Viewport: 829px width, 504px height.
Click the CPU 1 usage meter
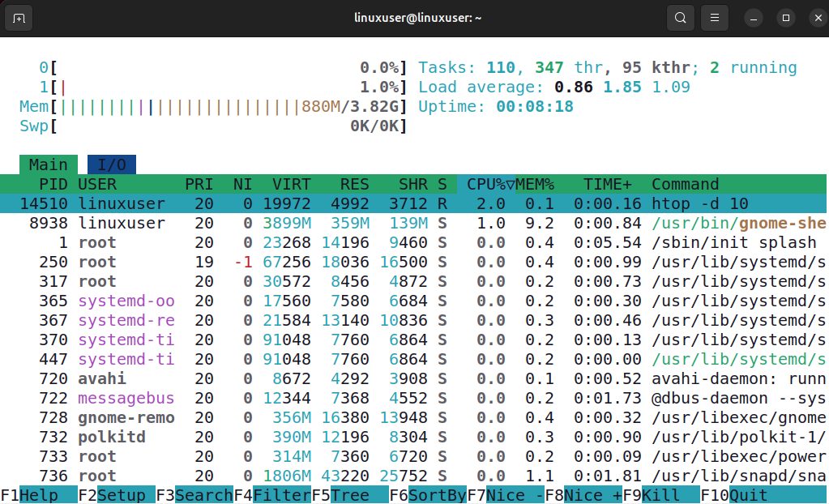click(223, 87)
